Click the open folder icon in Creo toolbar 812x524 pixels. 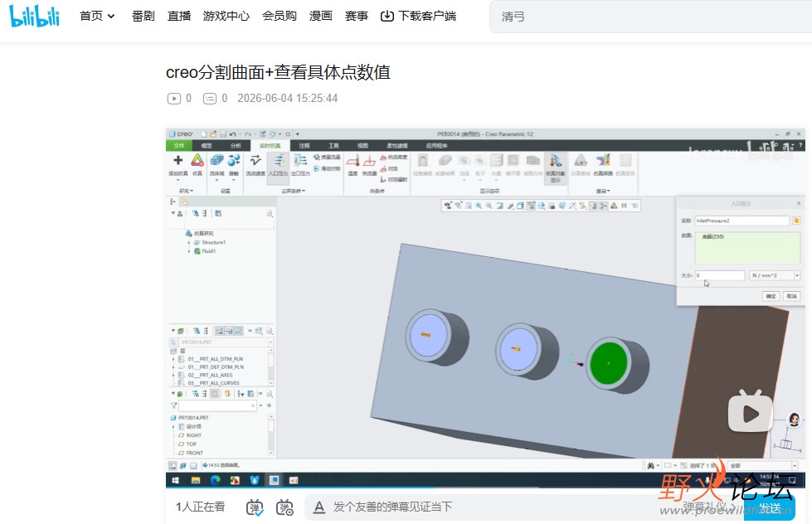tap(213, 134)
